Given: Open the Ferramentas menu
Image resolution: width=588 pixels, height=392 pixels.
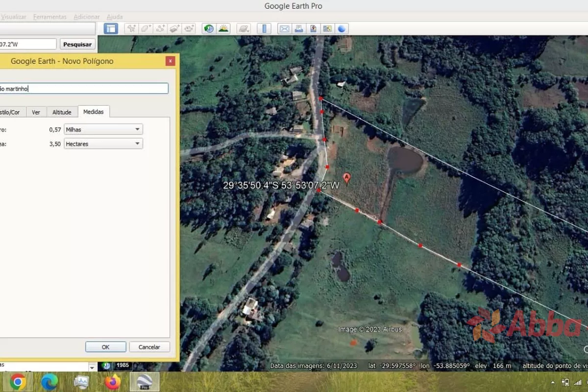Looking at the screenshot, I should 50,17.
